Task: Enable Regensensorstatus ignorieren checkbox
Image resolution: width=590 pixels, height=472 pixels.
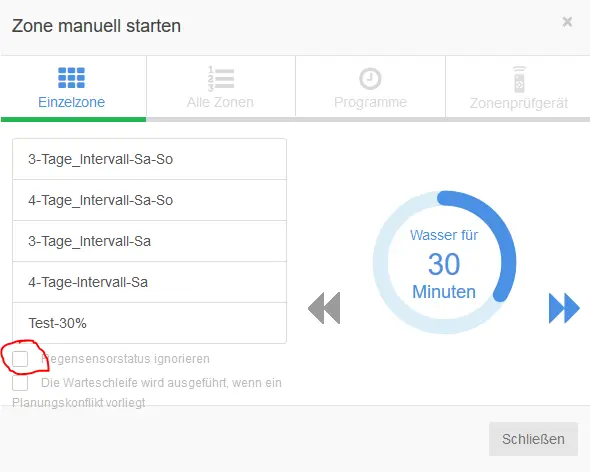Action: 20,359
